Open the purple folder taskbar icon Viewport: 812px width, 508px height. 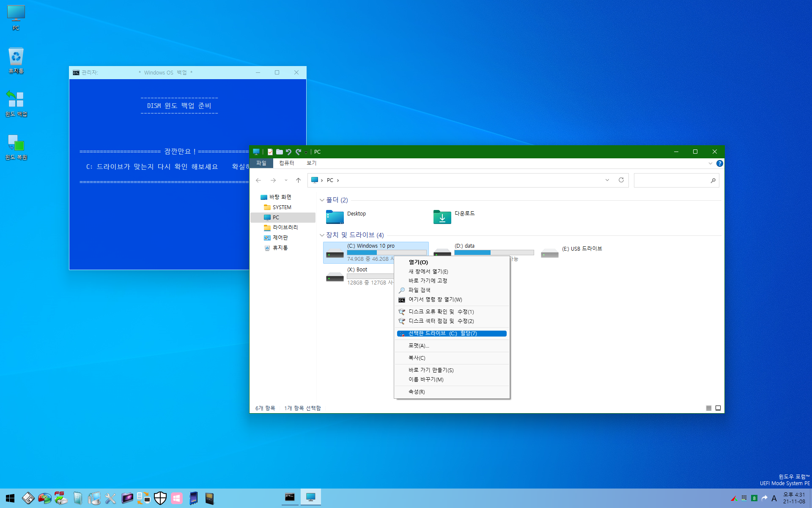click(x=127, y=498)
